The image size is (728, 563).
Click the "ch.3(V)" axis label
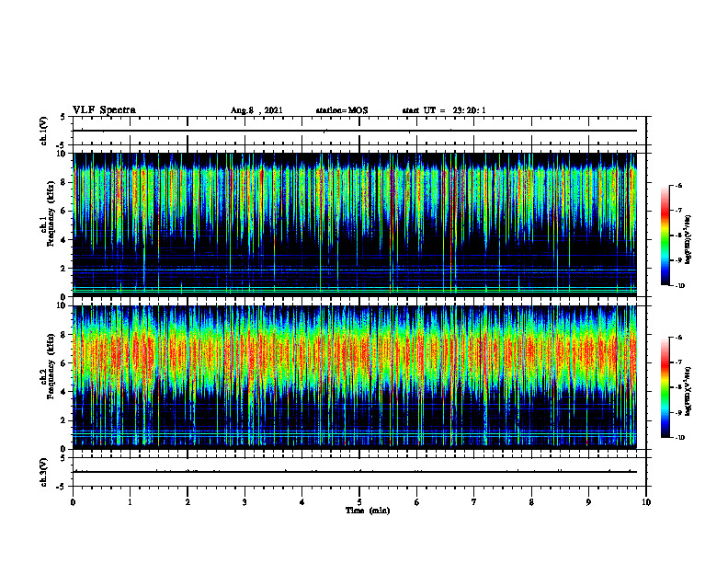pos(44,472)
